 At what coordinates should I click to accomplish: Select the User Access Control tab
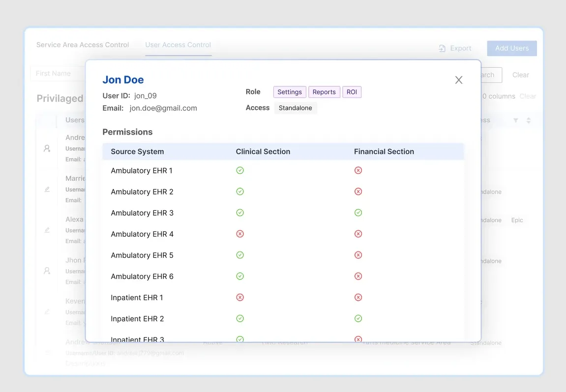178,45
